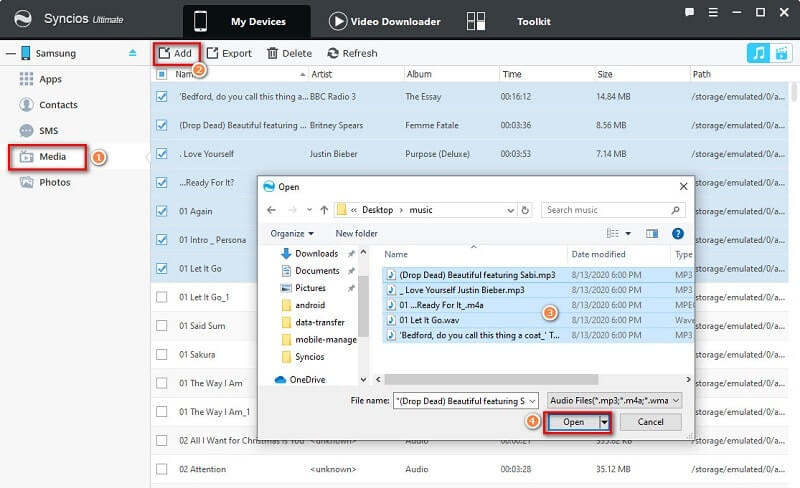Sort by the Size column header
800x488 pixels.
coord(642,74)
